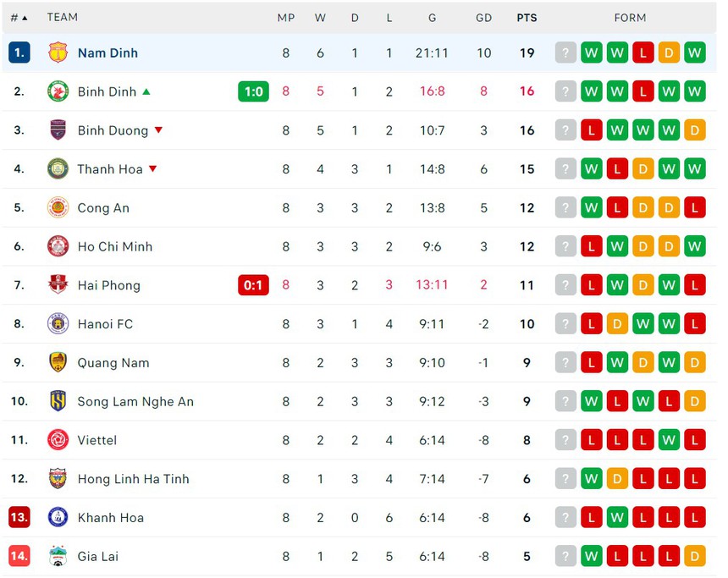This screenshot has height=578, width=728.
Task: Click the Binh Dinh club crest
Action: 58,91
